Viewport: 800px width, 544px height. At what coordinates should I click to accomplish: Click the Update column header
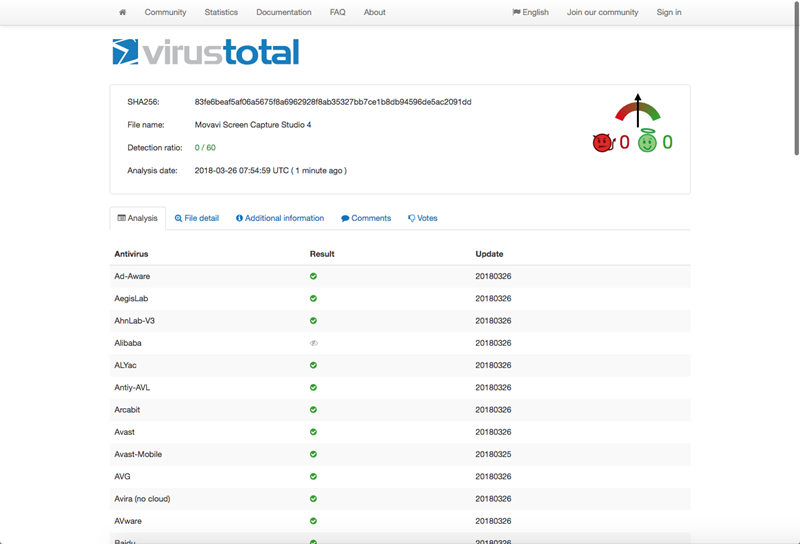pos(489,254)
